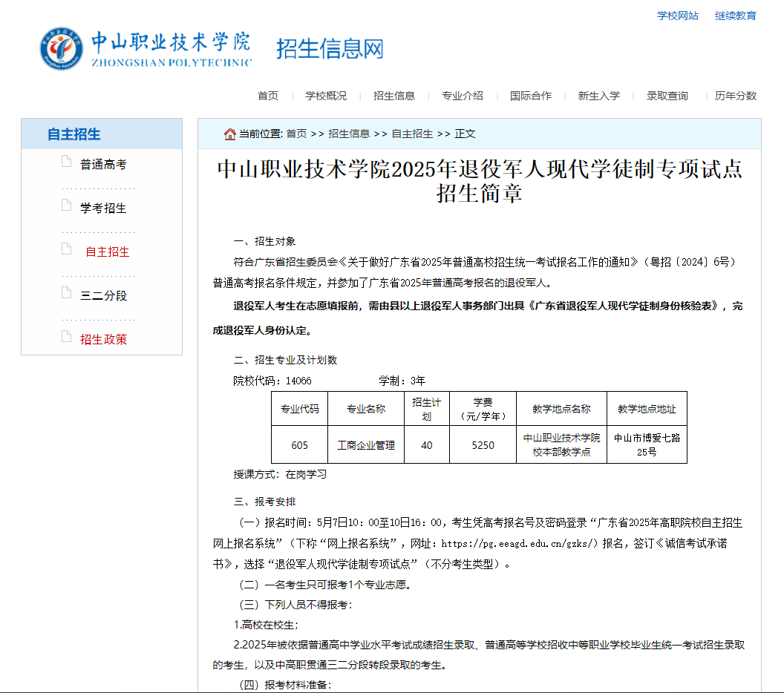Open the 首页 navigation menu item
784x693 pixels.
tap(267, 95)
